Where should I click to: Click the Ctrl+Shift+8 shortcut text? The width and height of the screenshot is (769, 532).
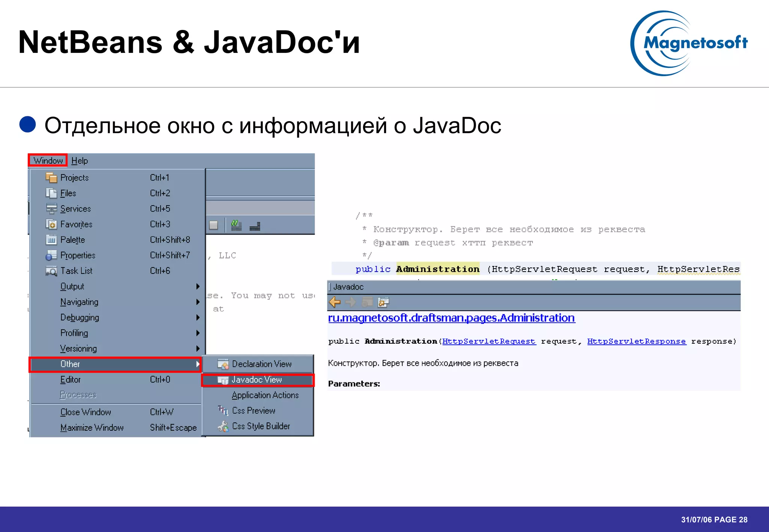[170, 239]
